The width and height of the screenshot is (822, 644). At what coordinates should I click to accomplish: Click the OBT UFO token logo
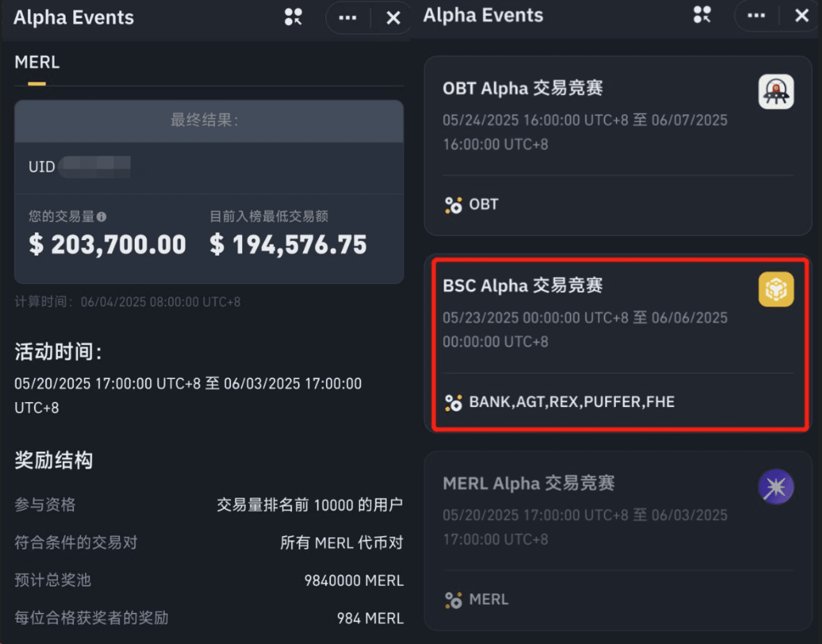(x=776, y=92)
